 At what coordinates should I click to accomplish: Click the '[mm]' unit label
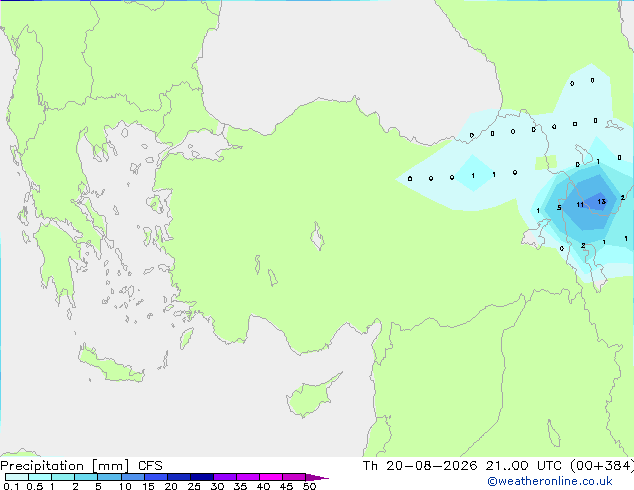tap(110, 466)
